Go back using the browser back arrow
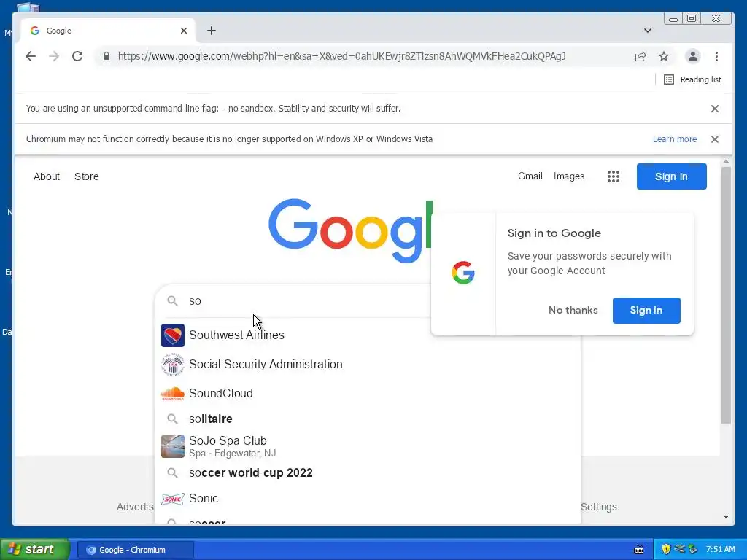 coord(31,56)
